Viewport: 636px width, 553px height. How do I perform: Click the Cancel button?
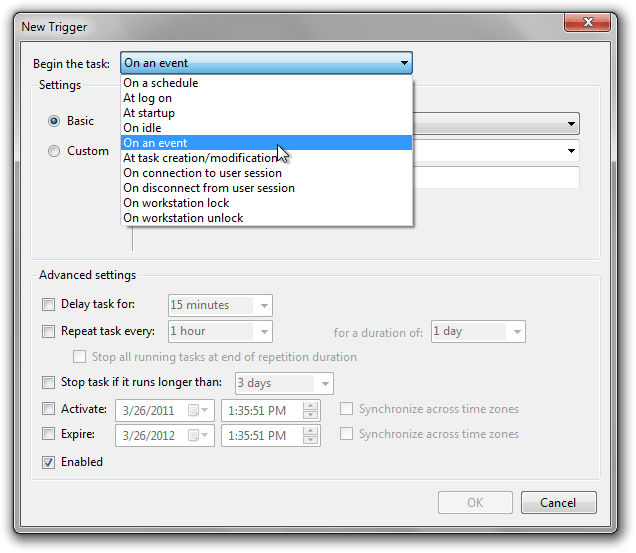(x=559, y=503)
